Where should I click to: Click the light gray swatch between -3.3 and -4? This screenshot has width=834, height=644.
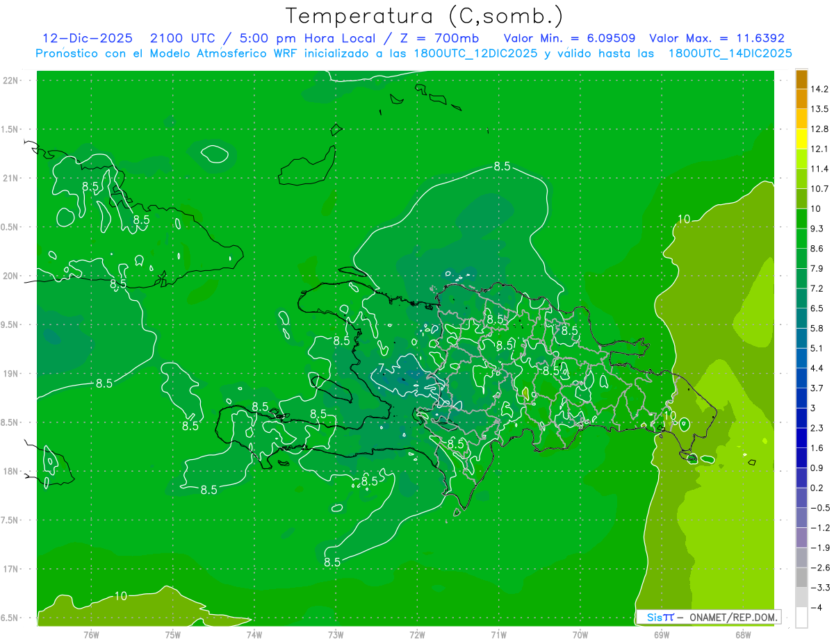pyautogui.click(x=801, y=597)
